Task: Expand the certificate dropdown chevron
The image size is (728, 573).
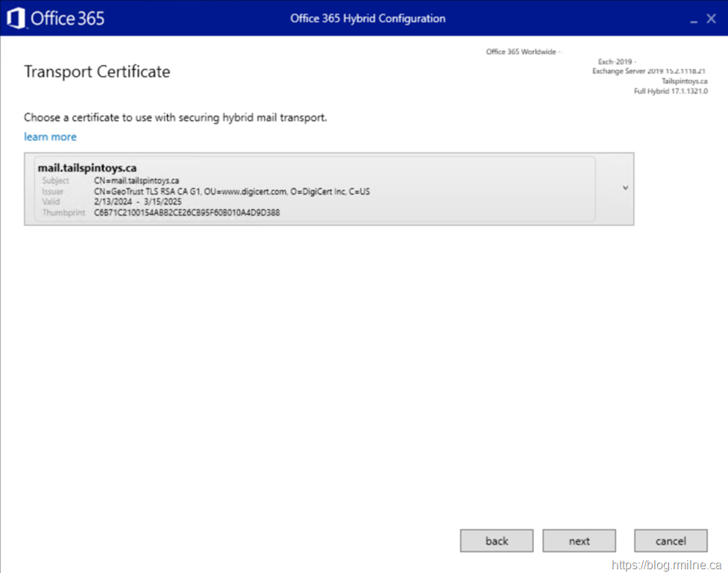Action: point(625,188)
